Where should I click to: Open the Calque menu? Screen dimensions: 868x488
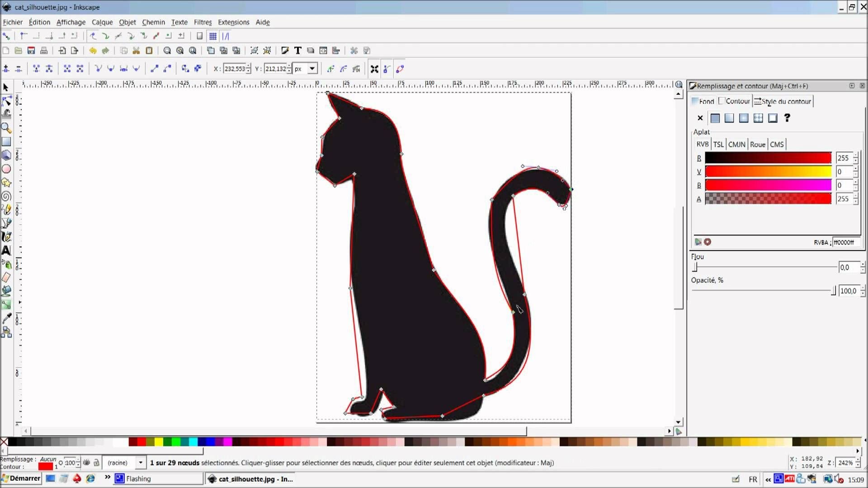click(101, 21)
